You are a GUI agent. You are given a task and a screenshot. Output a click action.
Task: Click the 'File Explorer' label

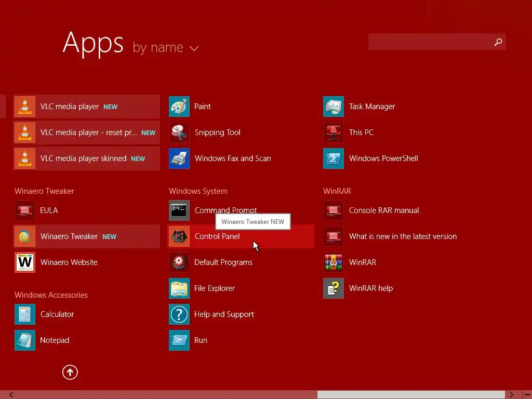pos(215,288)
